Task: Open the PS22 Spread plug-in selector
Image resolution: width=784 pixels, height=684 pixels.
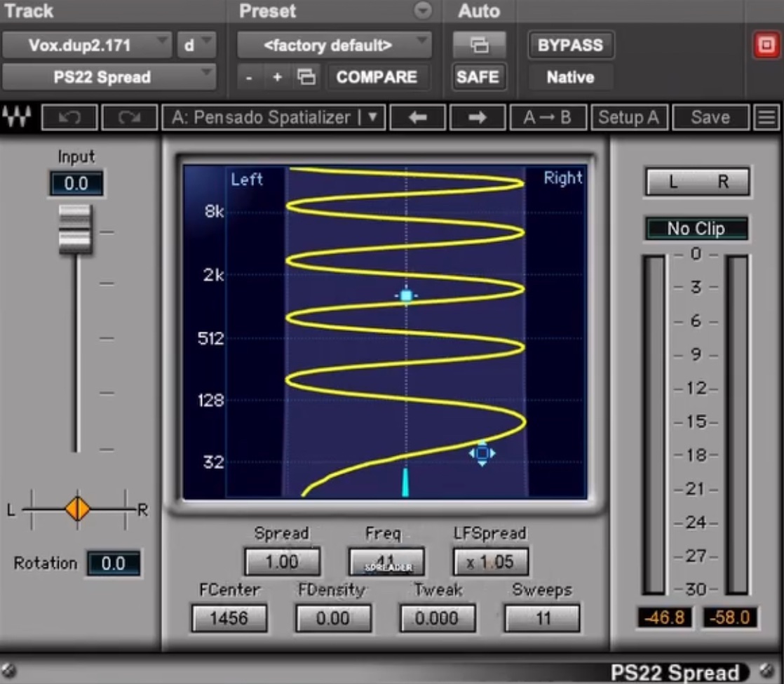Action: point(109,77)
